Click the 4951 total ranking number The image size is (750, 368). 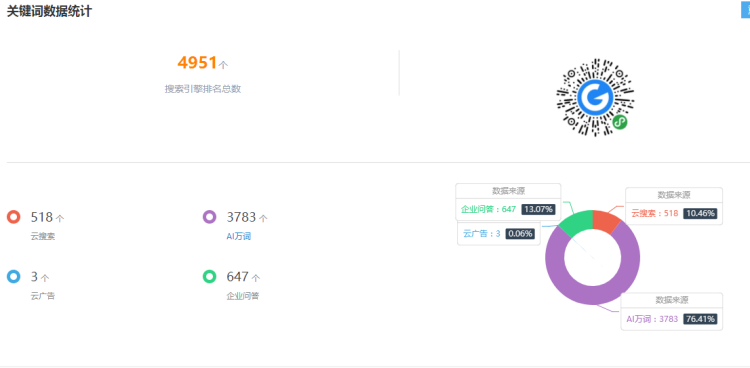click(198, 62)
